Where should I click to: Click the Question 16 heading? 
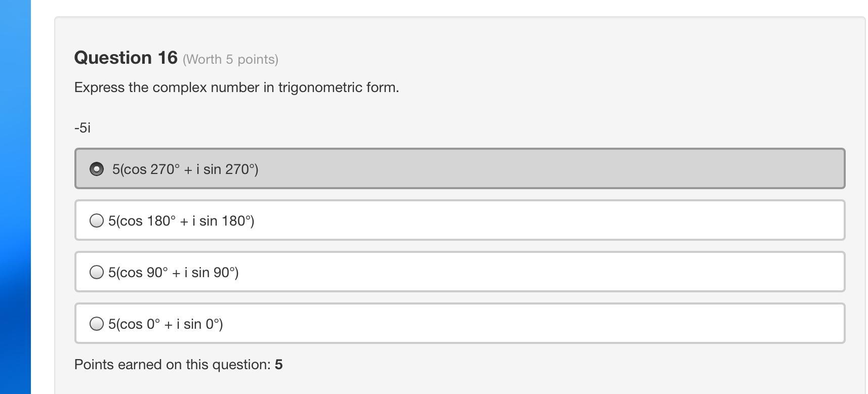tap(126, 58)
